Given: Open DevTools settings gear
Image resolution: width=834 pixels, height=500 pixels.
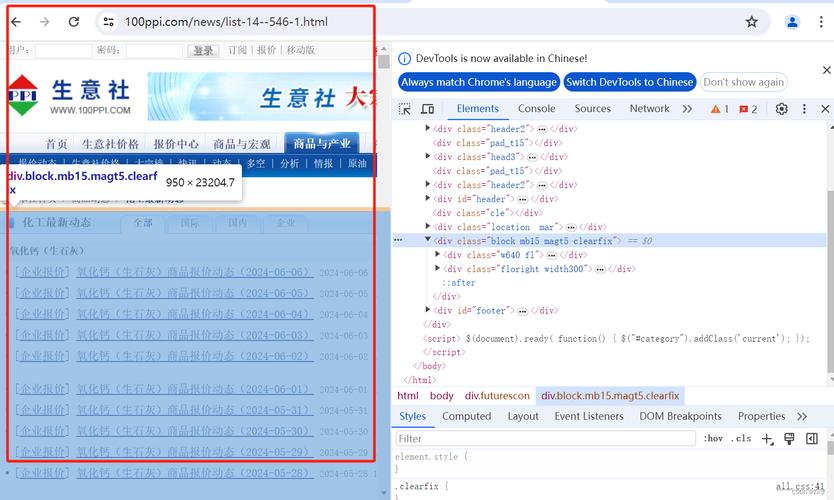Looking at the screenshot, I should 781,109.
